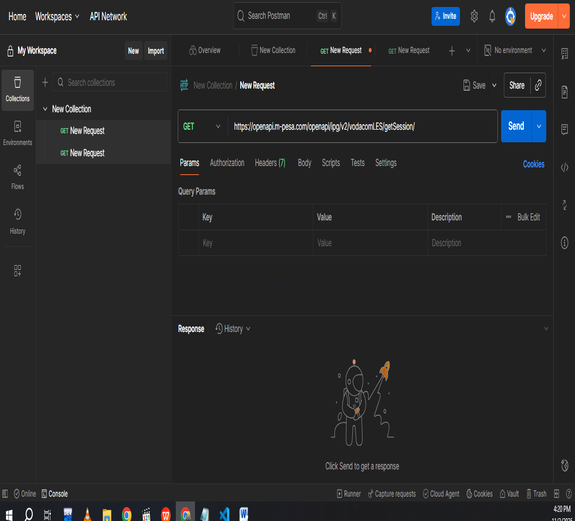Open the Console from status bar
This screenshot has width=575, height=521.
tap(55, 494)
